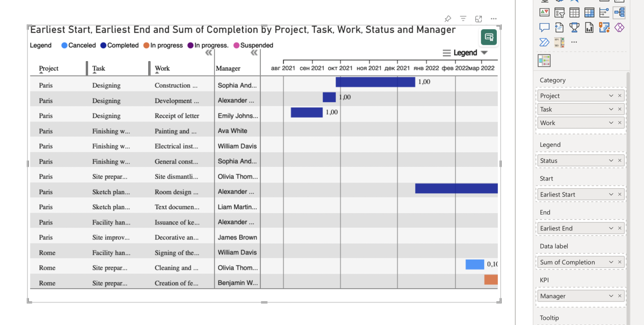
Task: Select the Decomposition tree visual icon
Action: (x=619, y=13)
